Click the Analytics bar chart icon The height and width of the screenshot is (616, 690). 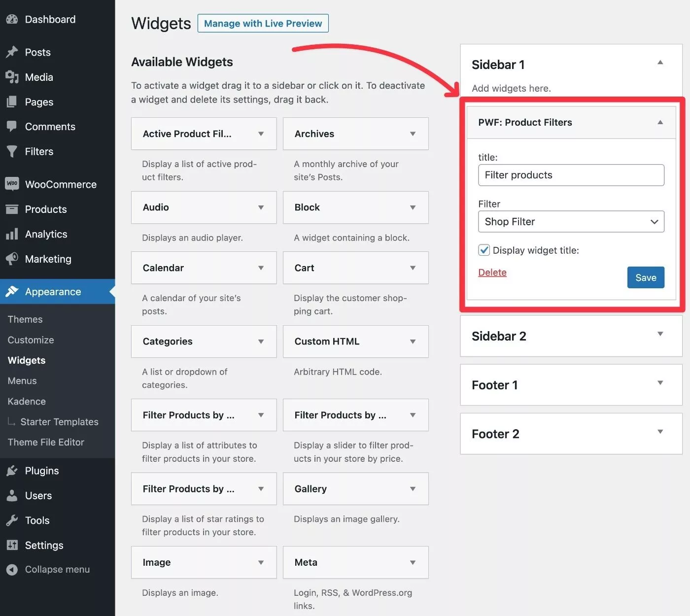coord(12,234)
